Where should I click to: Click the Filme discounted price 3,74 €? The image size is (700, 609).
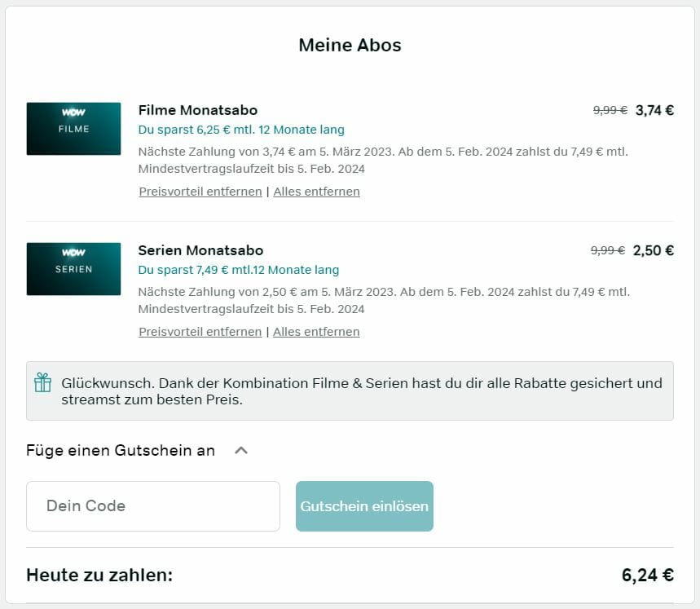654,110
